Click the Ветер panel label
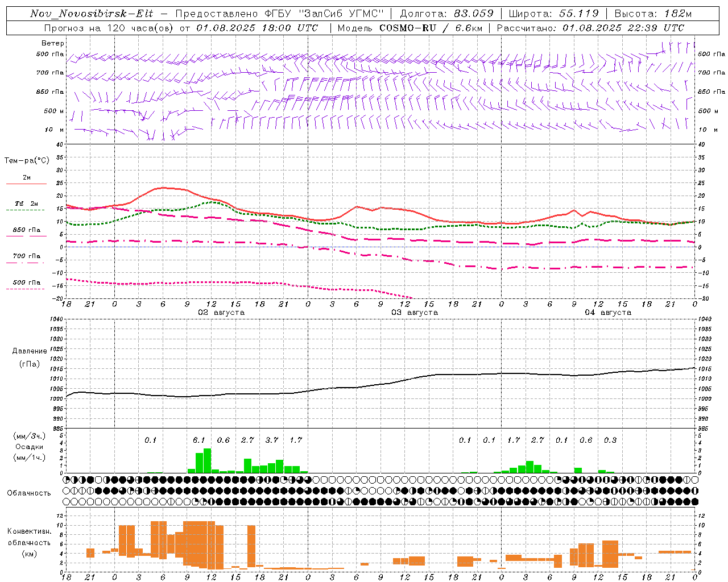The height and width of the screenshot is (582, 728). pos(53,43)
